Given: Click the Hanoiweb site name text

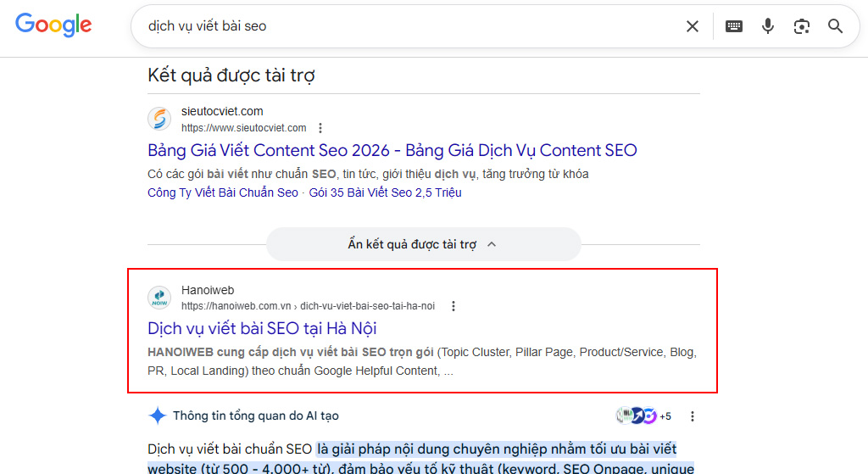Looking at the screenshot, I should (208, 290).
